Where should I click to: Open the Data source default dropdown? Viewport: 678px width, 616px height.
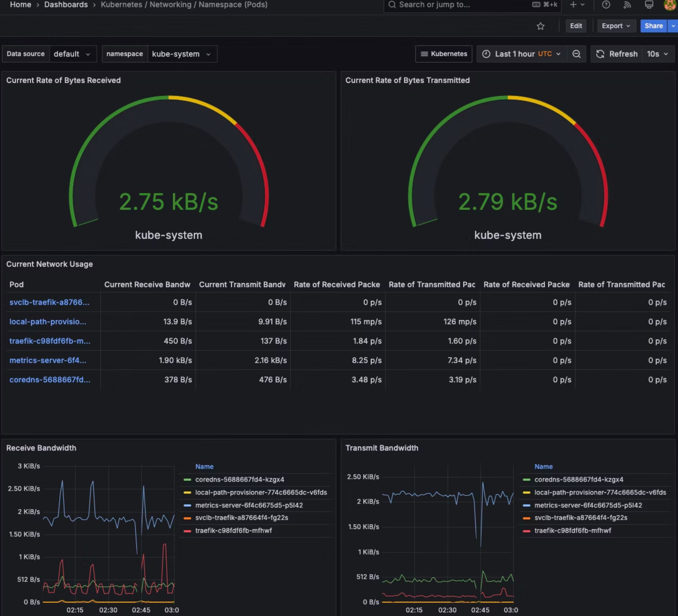point(73,54)
